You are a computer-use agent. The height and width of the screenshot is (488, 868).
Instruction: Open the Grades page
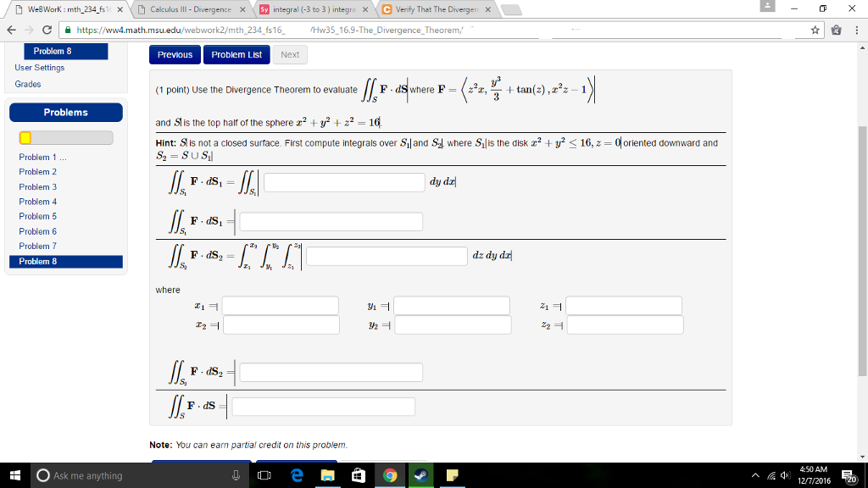[x=26, y=85]
